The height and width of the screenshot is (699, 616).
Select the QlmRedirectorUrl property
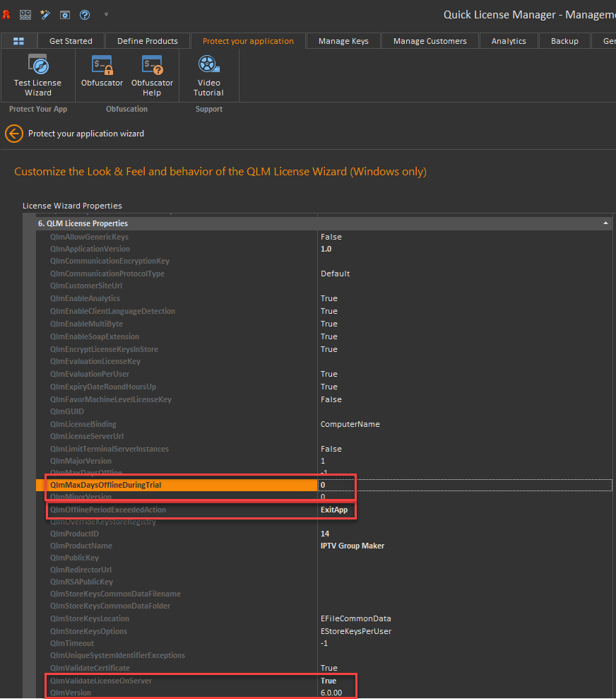[x=81, y=570]
